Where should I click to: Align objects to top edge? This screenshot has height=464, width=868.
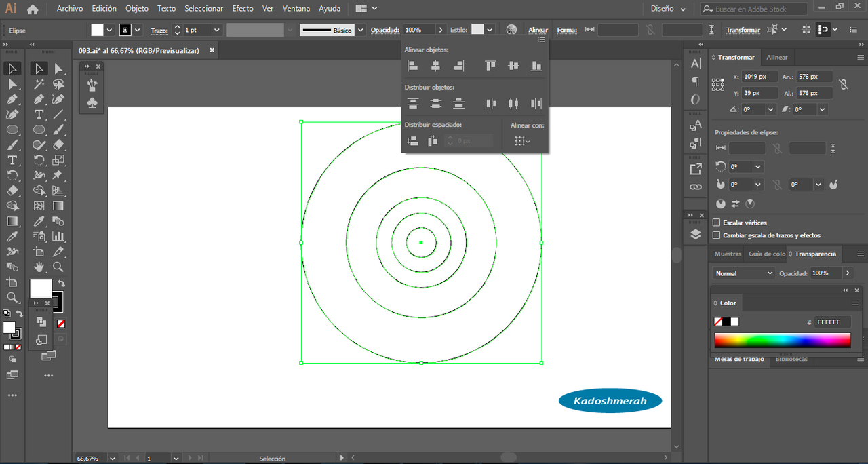tap(490, 66)
